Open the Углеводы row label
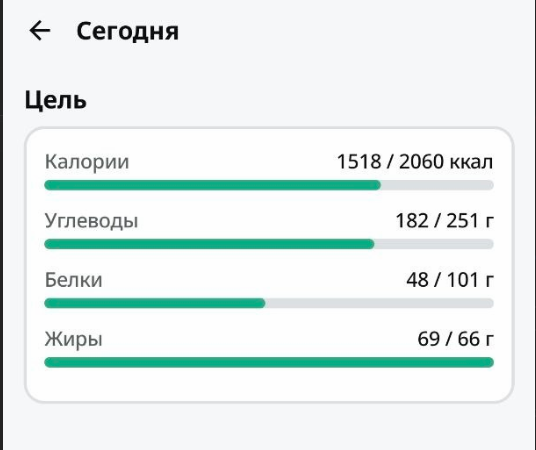The width and height of the screenshot is (536, 450). tap(91, 221)
